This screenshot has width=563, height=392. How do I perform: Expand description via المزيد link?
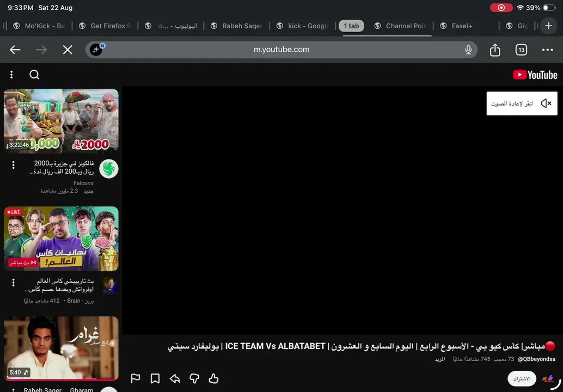[440, 359]
